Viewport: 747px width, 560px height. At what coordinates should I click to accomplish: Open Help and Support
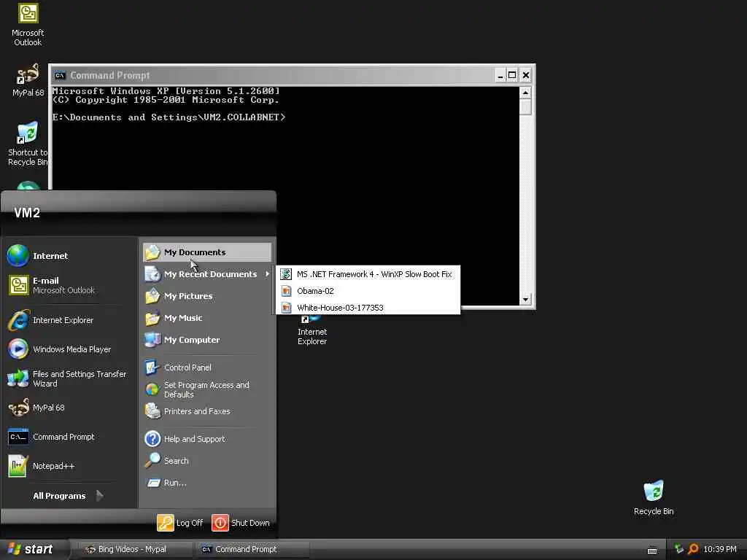coord(206,439)
